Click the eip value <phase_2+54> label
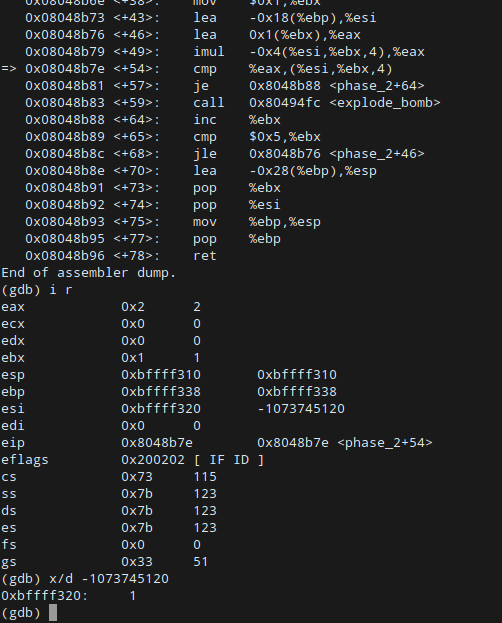Screen dimensions: 502x623 385,443
